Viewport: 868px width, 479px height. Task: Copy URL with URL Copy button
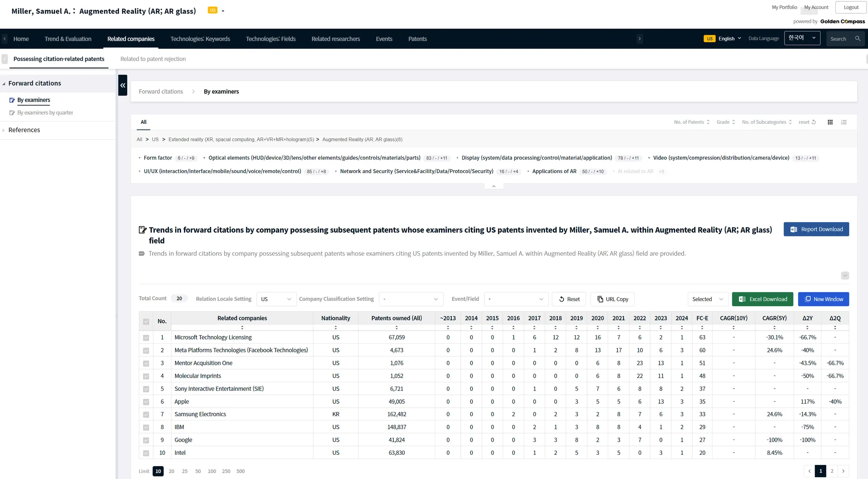pos(612,299)
